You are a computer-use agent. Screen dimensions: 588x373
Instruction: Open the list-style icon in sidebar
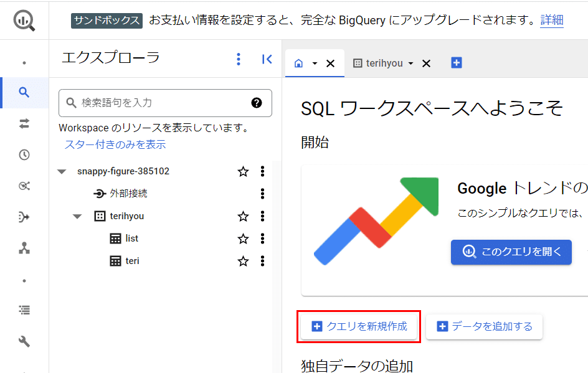(x=24, y=310)
